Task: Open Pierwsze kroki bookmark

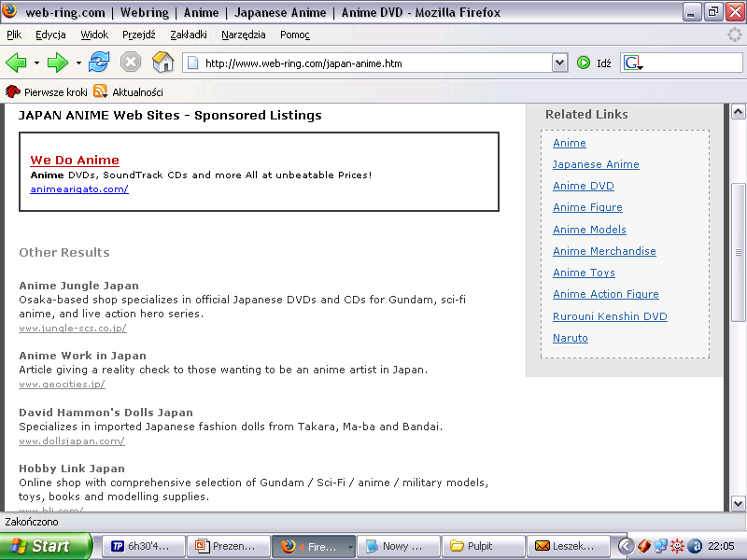Action: [46, 91]
